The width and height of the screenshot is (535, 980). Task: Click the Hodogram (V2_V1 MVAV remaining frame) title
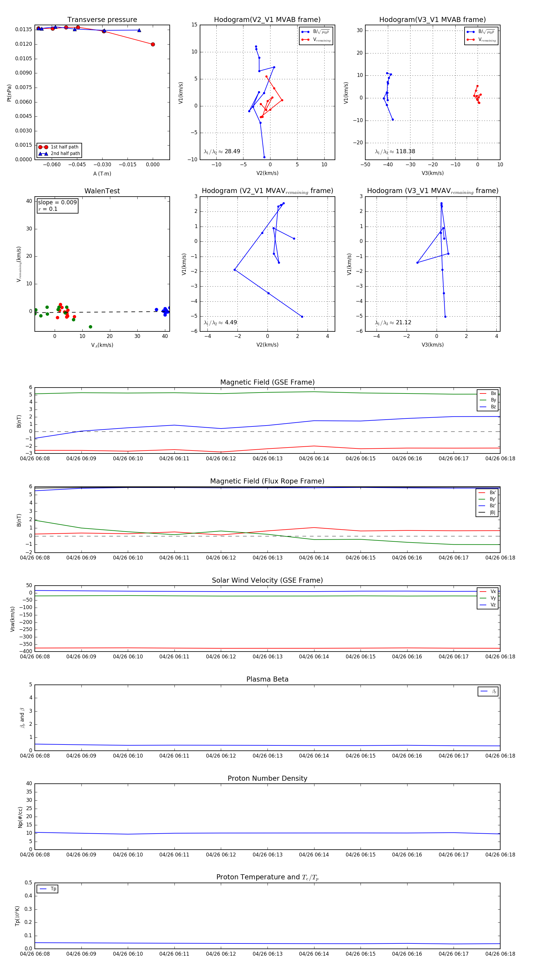[267, 191]
